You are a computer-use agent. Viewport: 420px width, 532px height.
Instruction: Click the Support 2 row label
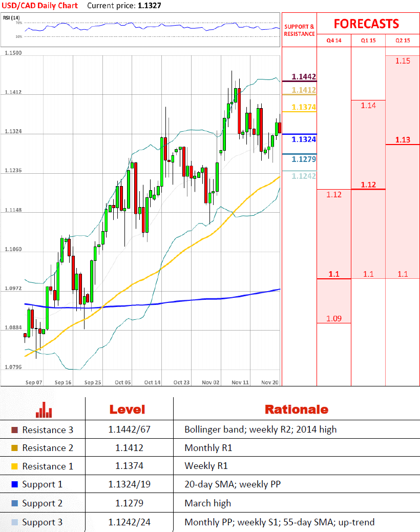pos(43,503)
